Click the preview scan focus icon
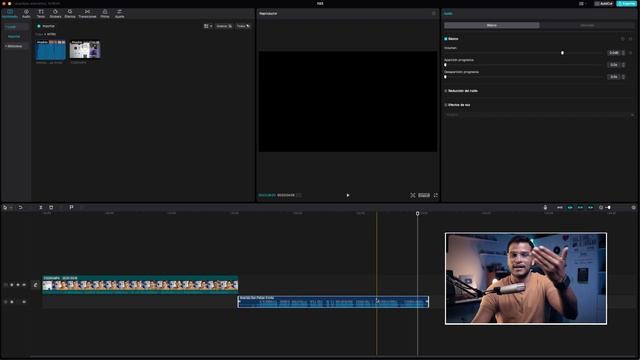640x360 pixels. click(413, 196)
